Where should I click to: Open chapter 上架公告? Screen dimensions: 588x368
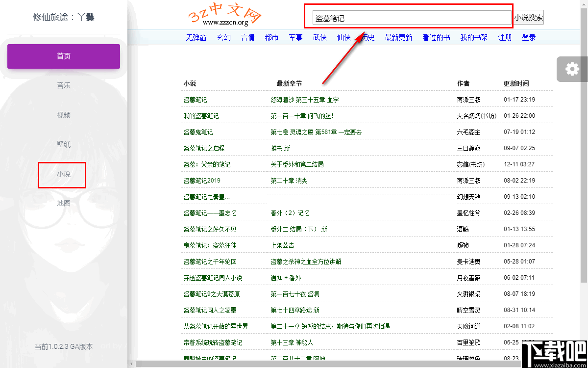tap(282, 245)
